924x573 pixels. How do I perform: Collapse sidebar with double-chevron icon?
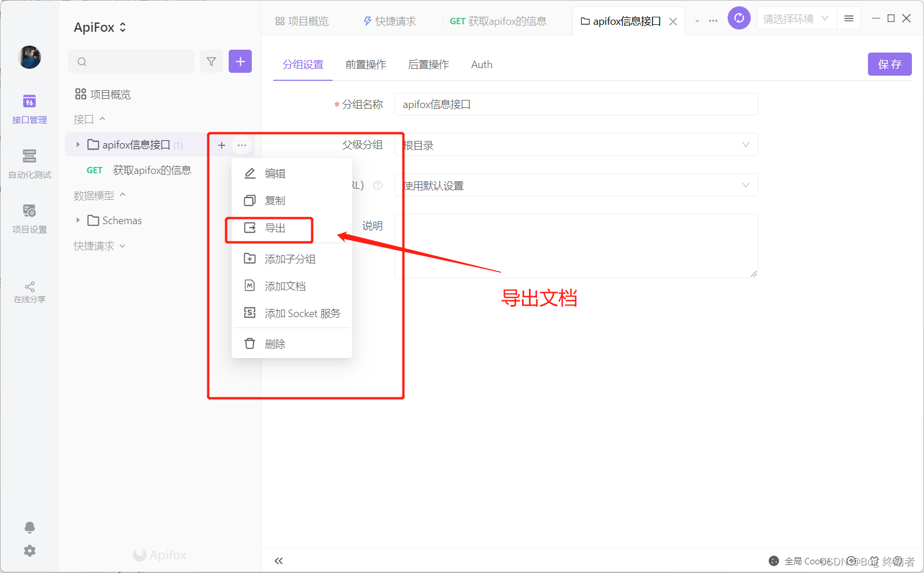click(279, 561)
